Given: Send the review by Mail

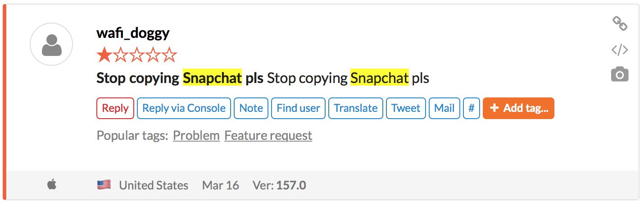Looking at the screenshot, I should tap(444, 108).
